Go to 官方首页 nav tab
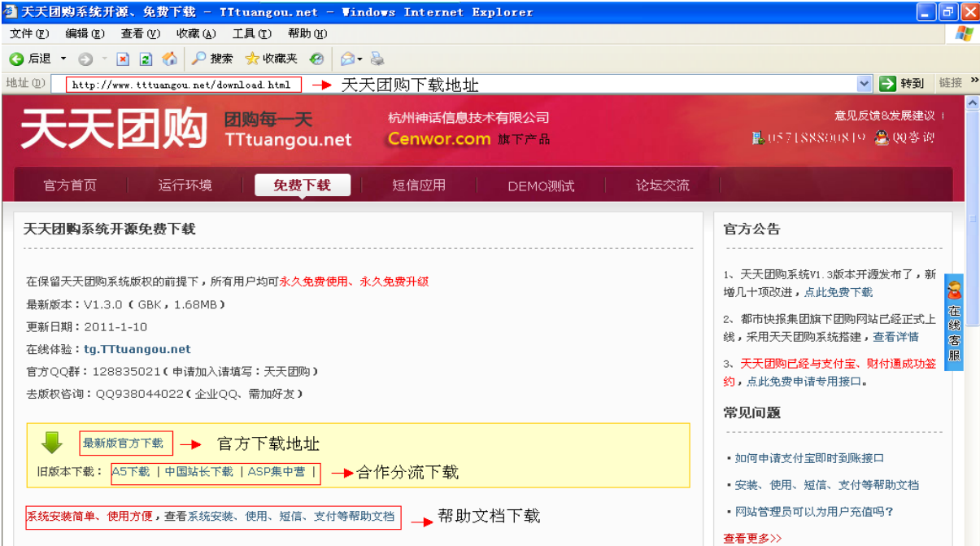980x546 pixels. [70, 186]
